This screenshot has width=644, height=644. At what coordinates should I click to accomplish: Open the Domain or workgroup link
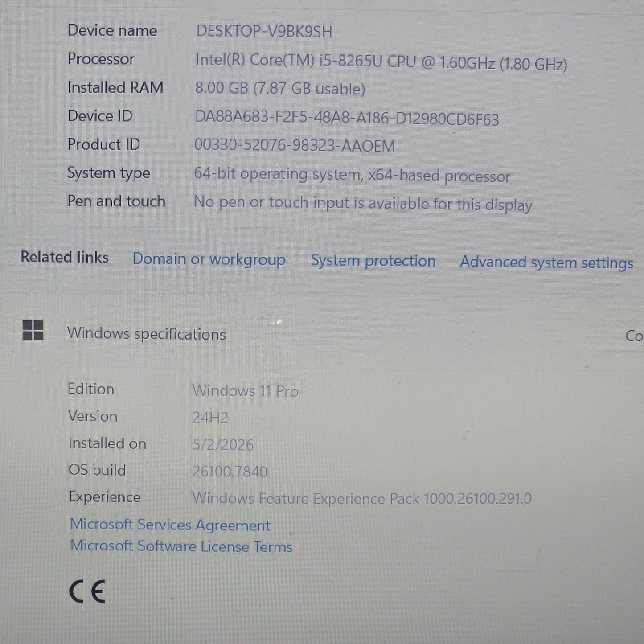tap(209, 259)
